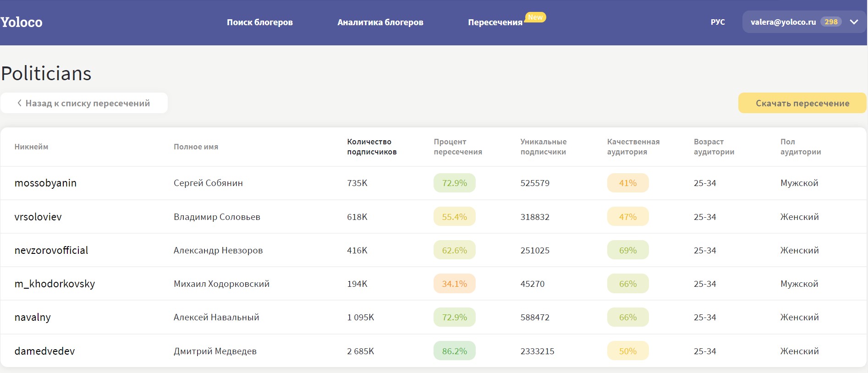868x373 pixels.
Task: Open the navalny nickname link
Action: tap(33, 317)
